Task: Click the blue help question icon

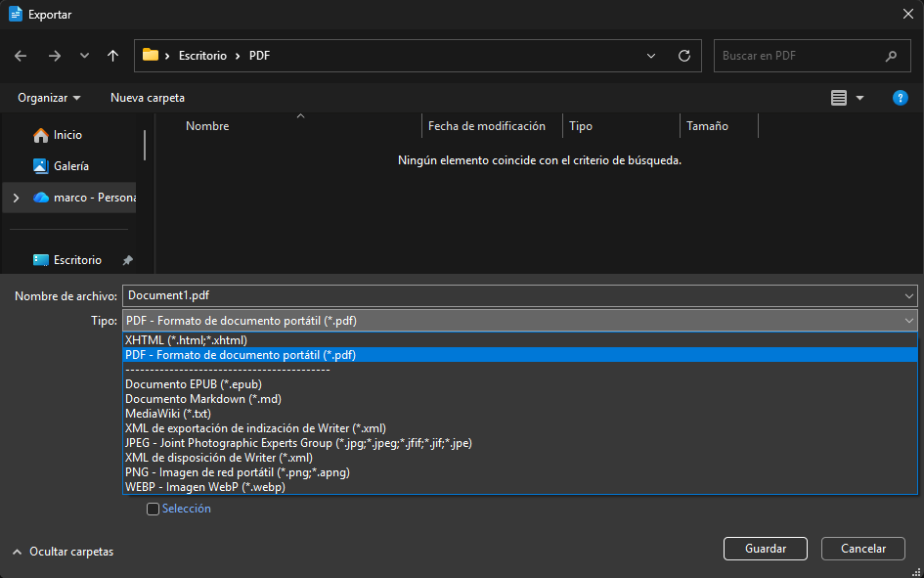Action: point(901,98)
